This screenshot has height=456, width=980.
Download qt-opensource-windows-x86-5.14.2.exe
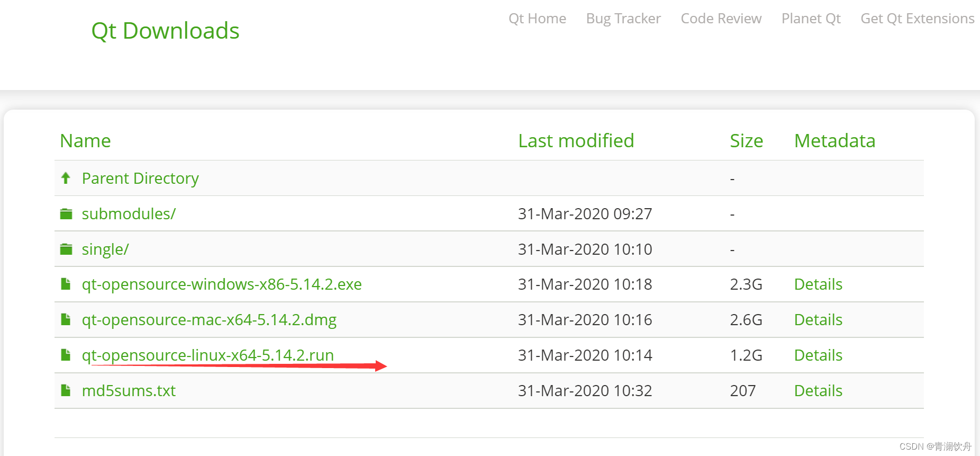[x=222, y=284]
